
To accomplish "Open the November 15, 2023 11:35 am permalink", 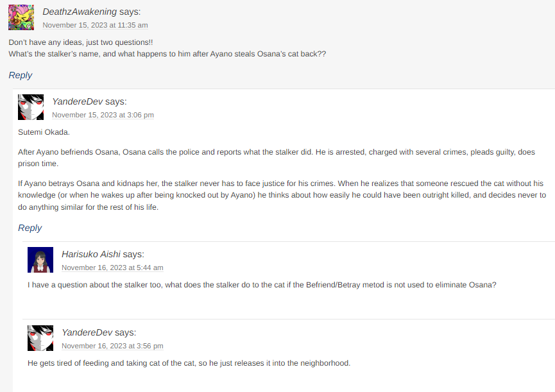I will (95, 25).
